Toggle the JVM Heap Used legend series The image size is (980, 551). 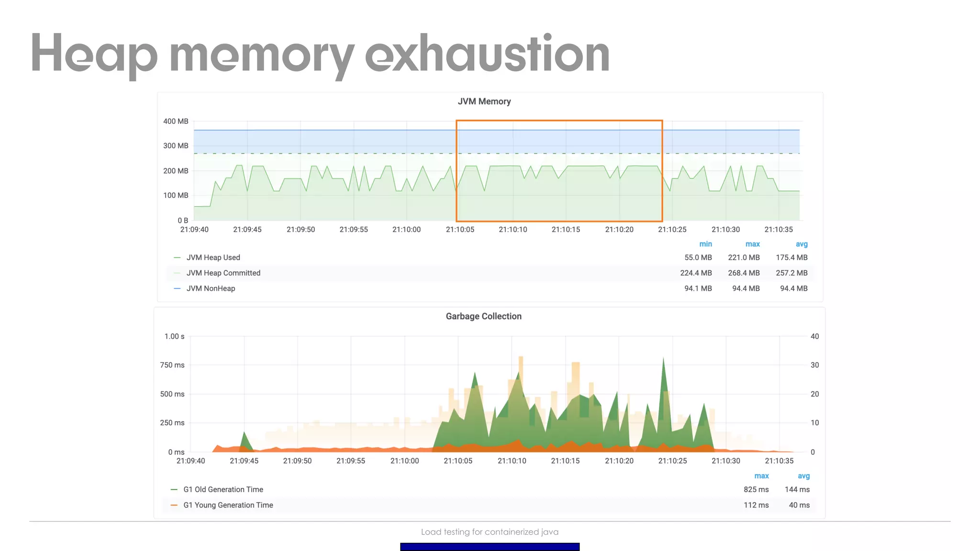(x=213, y=257)
